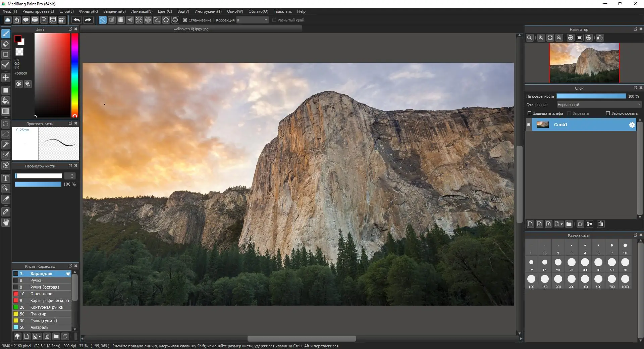Open the Слой(L) menu
Image resolution: width=644 pixels, height=349 pixels.
point(66,11)
